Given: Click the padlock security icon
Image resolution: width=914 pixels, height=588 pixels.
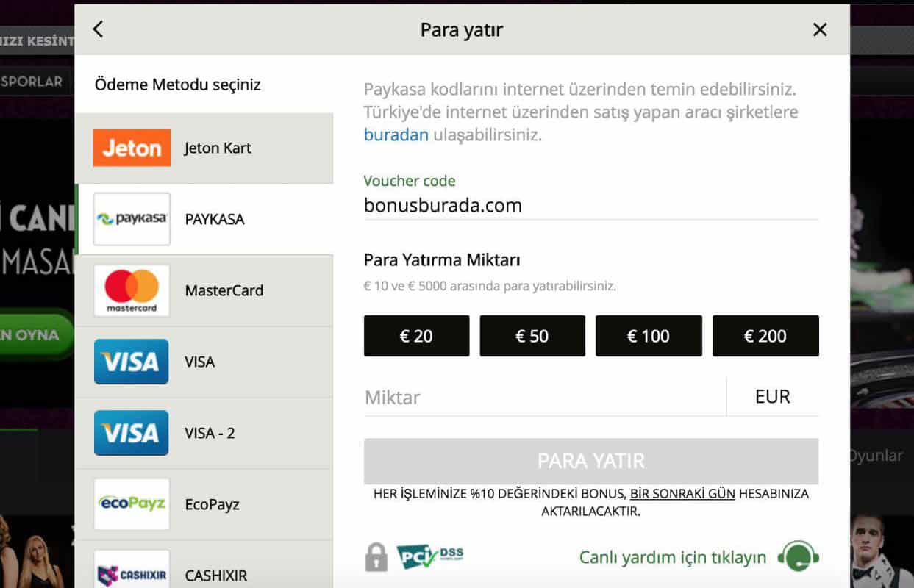Looking at the screenshot, I should [376, 557].
